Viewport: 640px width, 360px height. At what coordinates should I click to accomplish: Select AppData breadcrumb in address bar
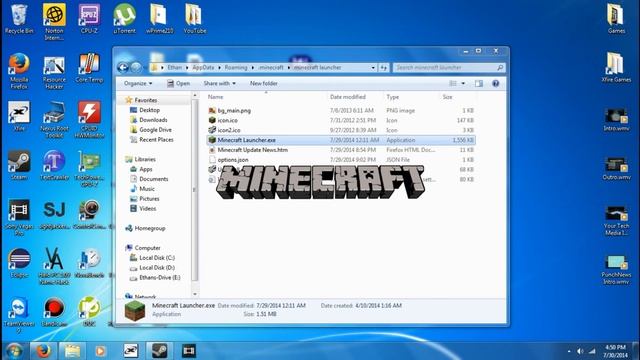pos(203,68)
